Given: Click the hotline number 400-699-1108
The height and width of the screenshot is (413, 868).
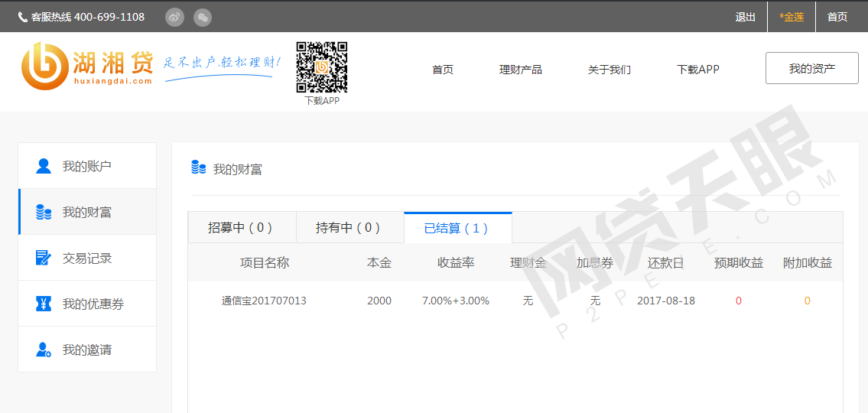Looking at the screenshot, I should coord(109,17).
